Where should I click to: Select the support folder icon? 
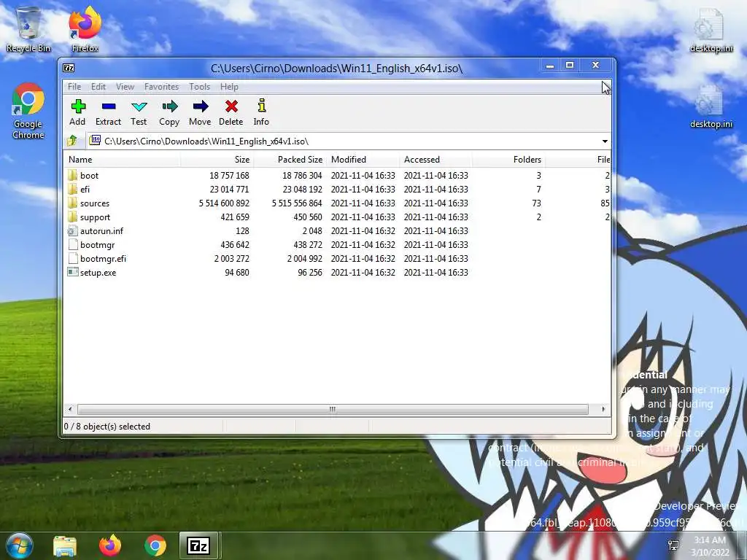coord(72,217)
